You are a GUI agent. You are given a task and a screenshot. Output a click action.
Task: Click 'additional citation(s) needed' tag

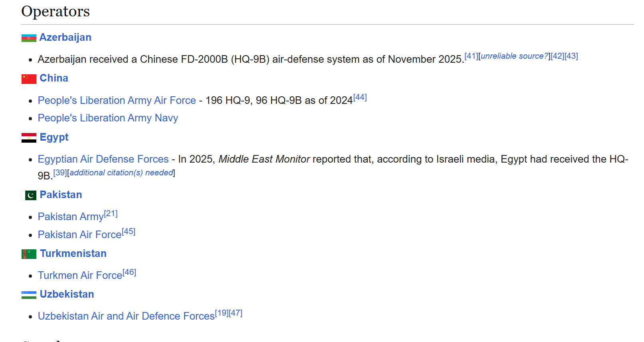121,173
